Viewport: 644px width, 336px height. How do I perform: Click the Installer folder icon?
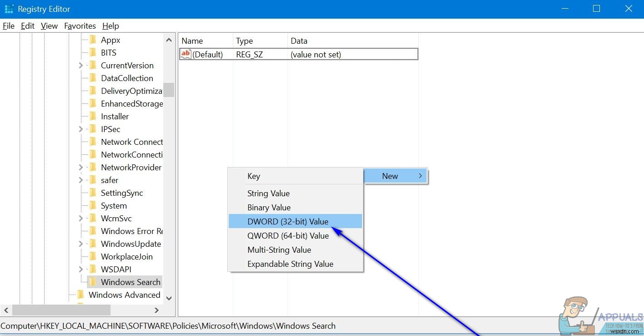(x=92, y=116)
